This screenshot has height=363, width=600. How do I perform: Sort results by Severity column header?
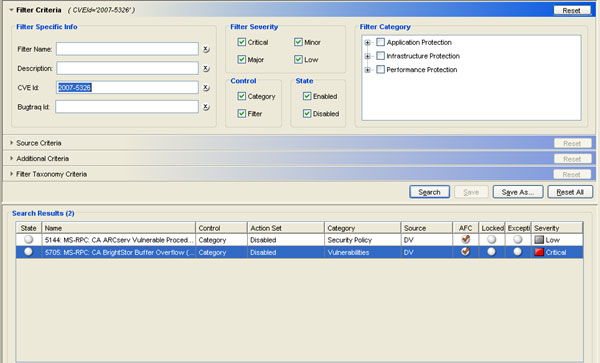[x=557, y=228]
